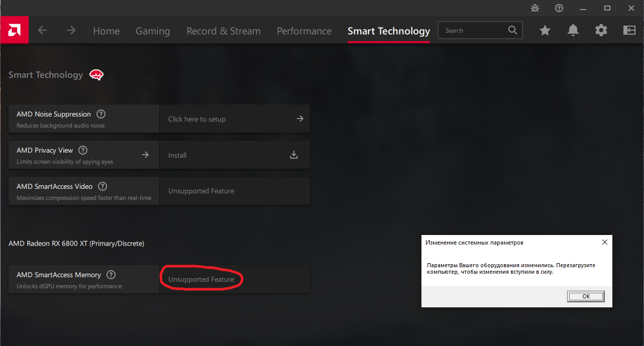Click the download icon next to Install
The width and height of the screenshot is (644, 346).
pos(294,155)
